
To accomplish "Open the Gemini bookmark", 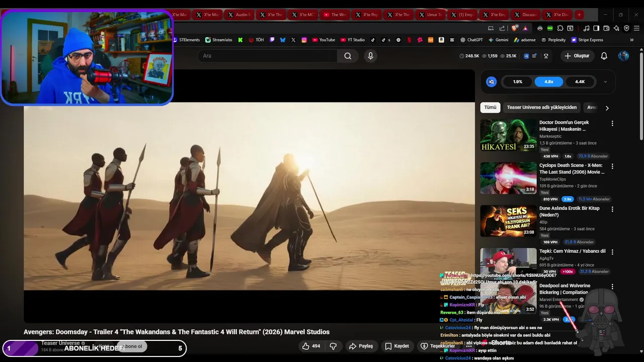I will coord(498,40).
